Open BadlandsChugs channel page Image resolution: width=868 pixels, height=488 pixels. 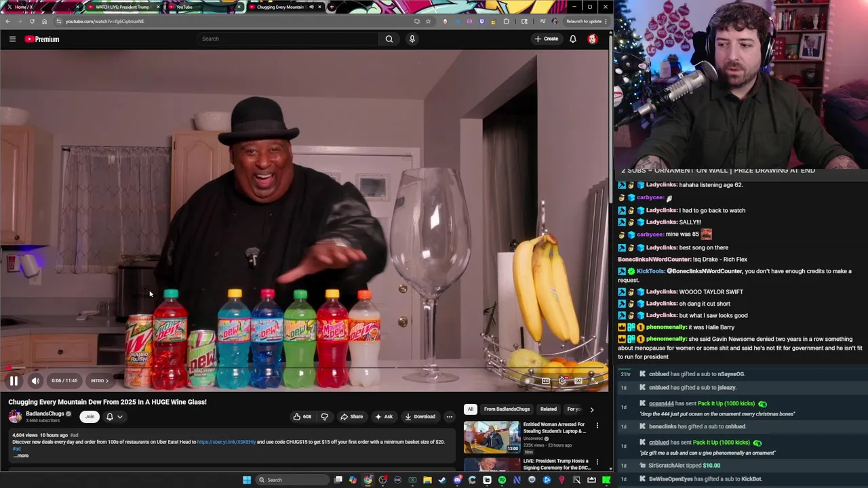(45, 413)
